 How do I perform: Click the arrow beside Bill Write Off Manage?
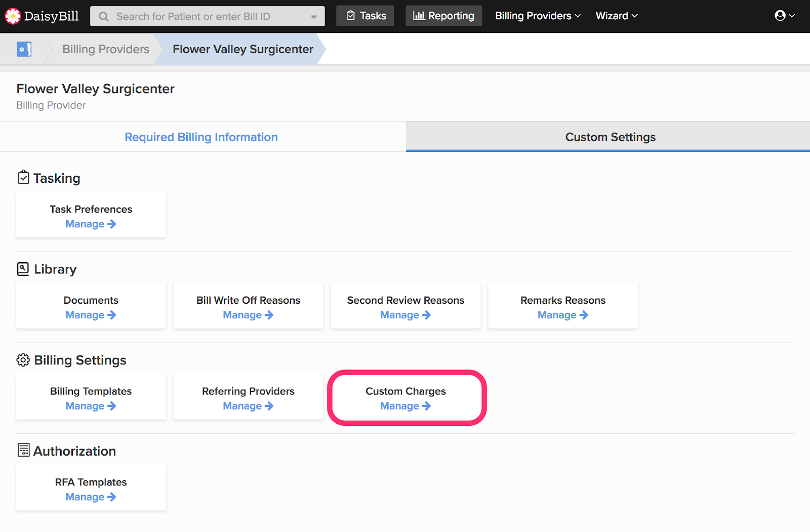(x=269, y=315)
